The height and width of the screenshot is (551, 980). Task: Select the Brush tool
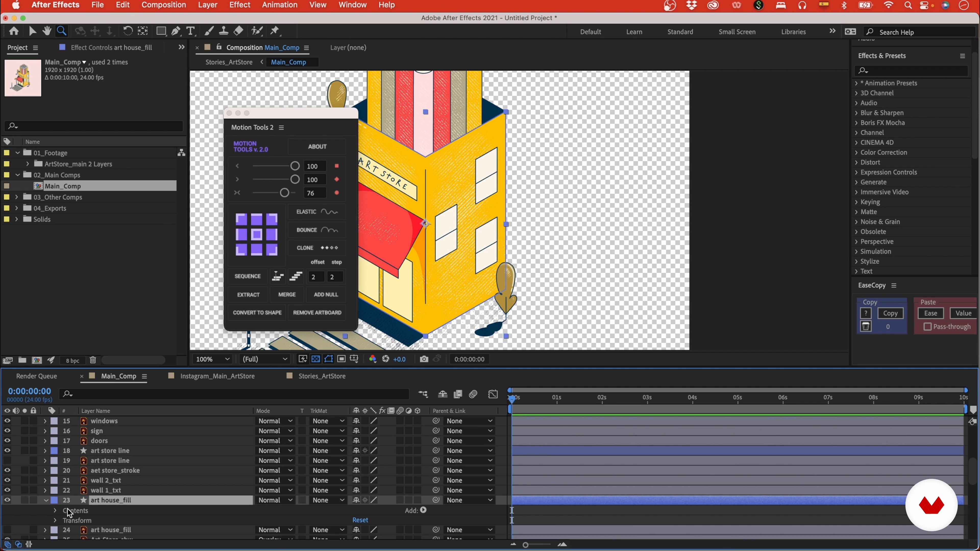209,31
